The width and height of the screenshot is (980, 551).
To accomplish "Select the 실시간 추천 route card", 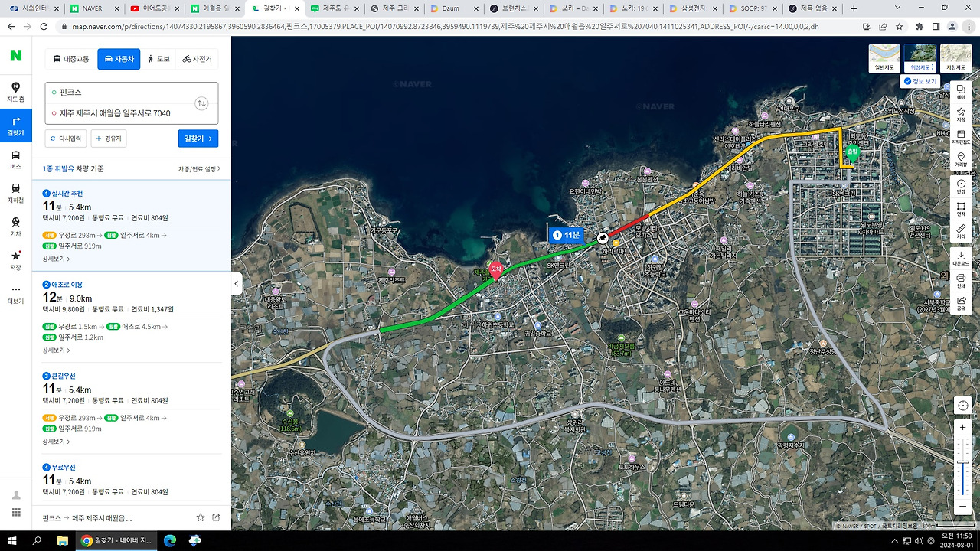I will coord(132,226).
